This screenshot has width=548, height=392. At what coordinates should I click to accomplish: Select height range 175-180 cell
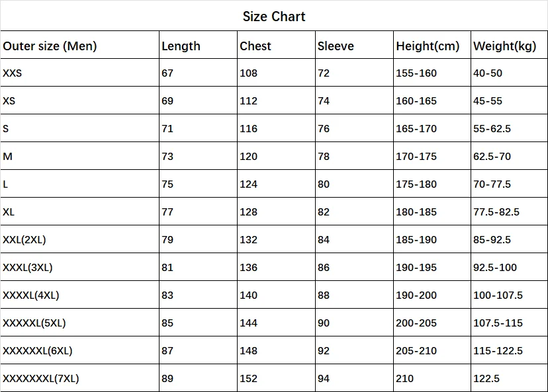416,184
